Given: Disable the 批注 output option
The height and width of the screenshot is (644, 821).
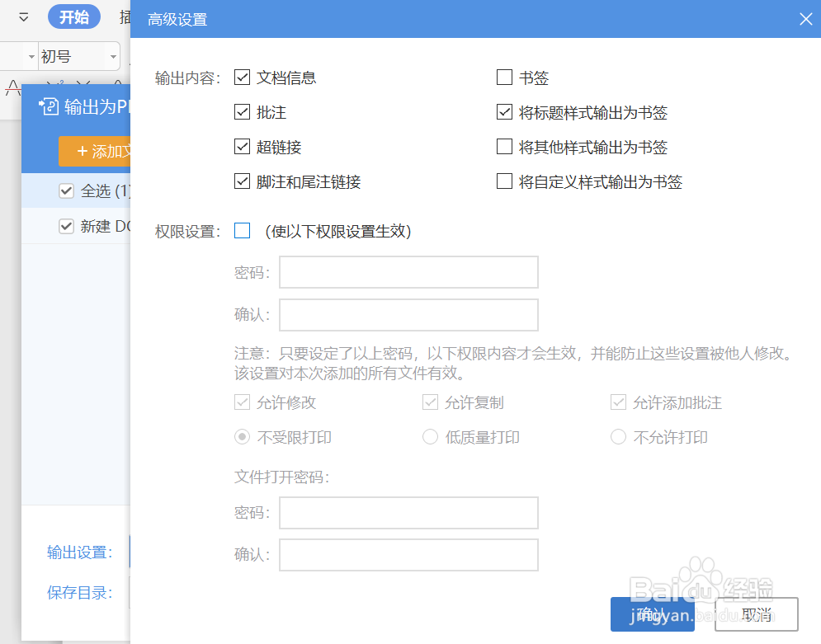Looking at the screenshot, I should (x=243, y=112).
